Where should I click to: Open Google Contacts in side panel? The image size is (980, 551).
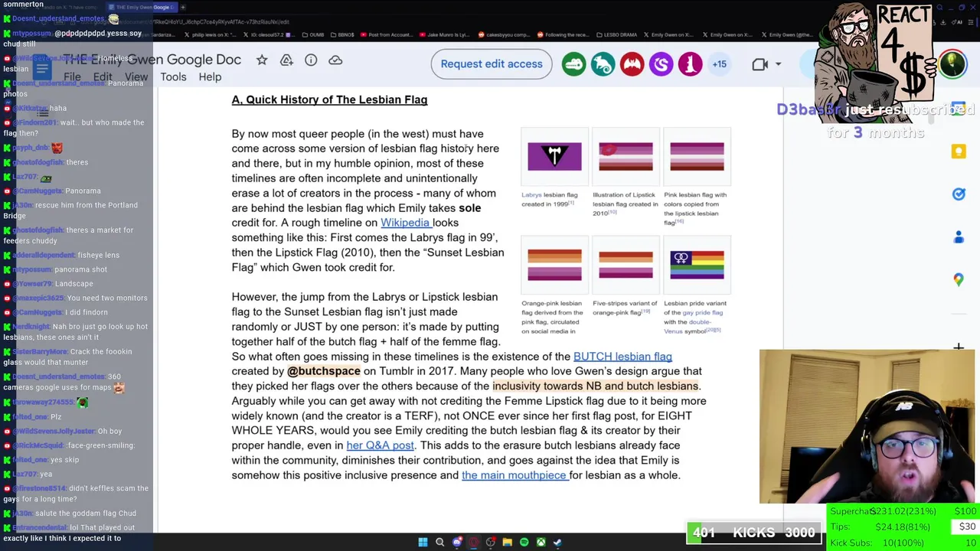(x=959, y=237)
